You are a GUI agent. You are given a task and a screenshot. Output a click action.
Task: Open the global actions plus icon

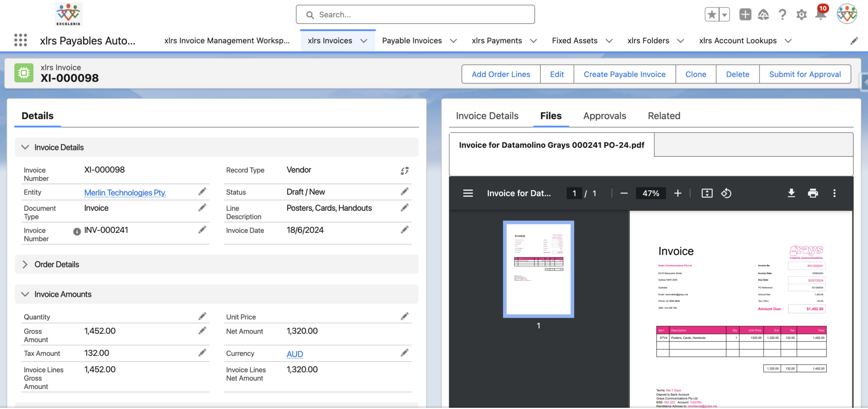tap(745, 14)
